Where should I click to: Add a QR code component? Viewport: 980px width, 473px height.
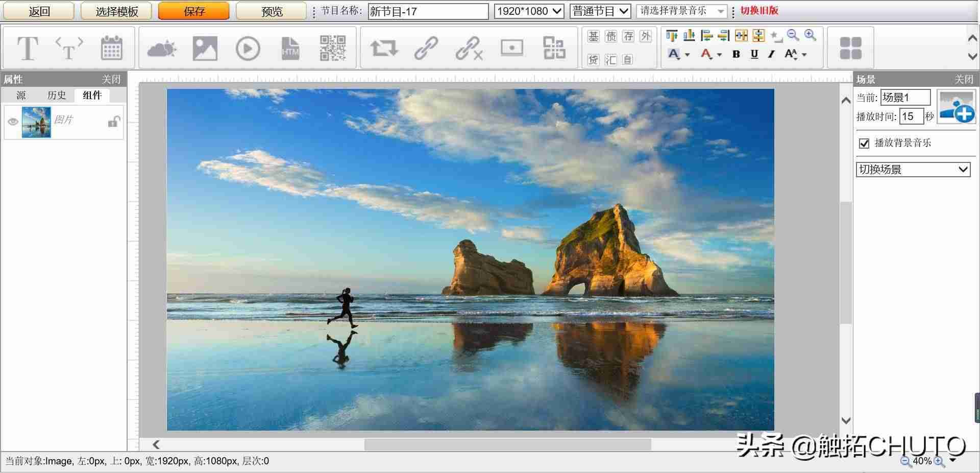pos(333,48)
